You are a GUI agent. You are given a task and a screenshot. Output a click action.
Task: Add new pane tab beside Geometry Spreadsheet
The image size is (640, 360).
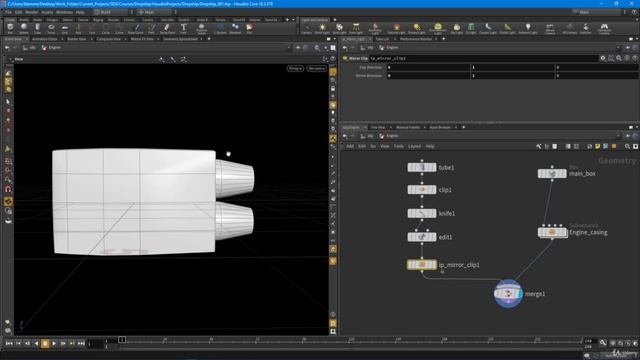point(209,39)
